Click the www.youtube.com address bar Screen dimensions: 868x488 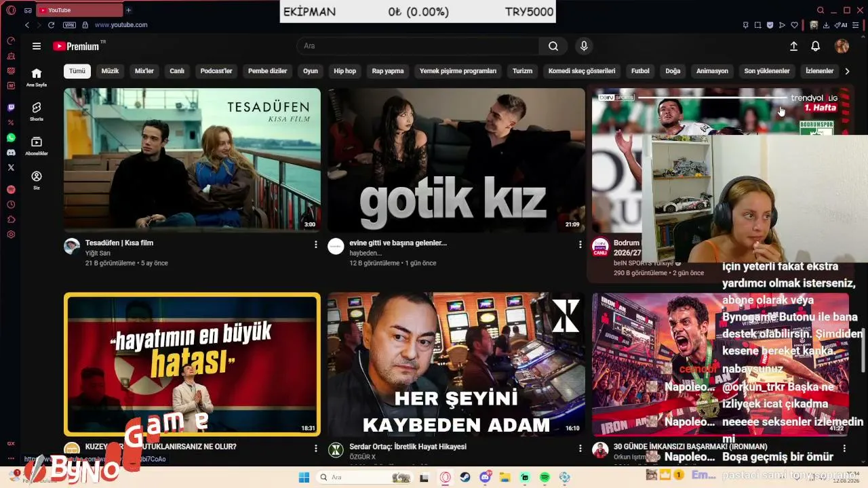coord(121,25)
